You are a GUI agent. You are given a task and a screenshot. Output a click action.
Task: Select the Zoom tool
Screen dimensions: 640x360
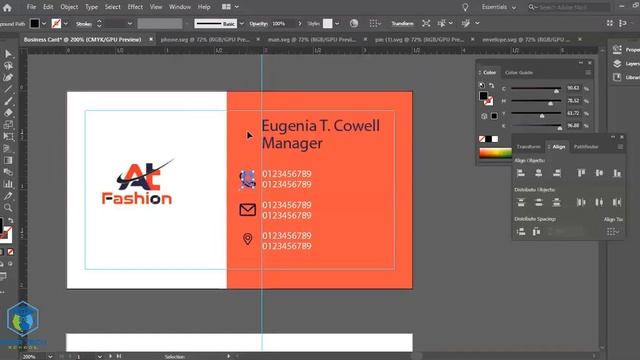(x=8, y=207)
